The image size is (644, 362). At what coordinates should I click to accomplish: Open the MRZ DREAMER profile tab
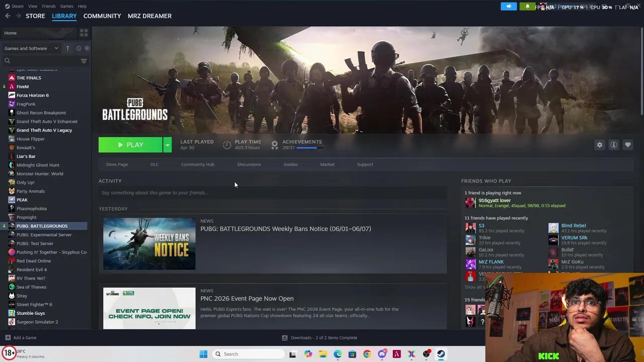point(149,16)
